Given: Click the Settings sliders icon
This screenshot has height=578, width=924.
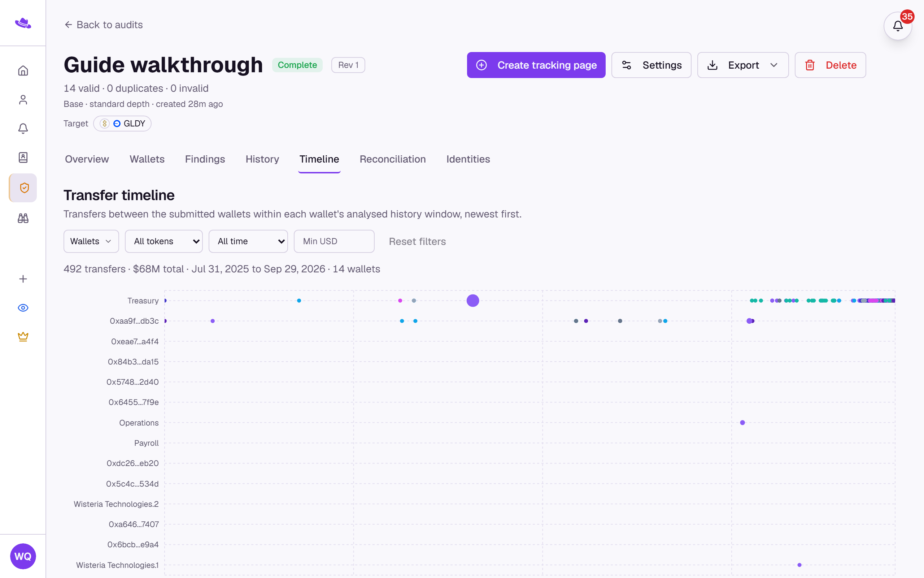Looking at the screenshot, I should pyautogui.click(x=626, y=65).
